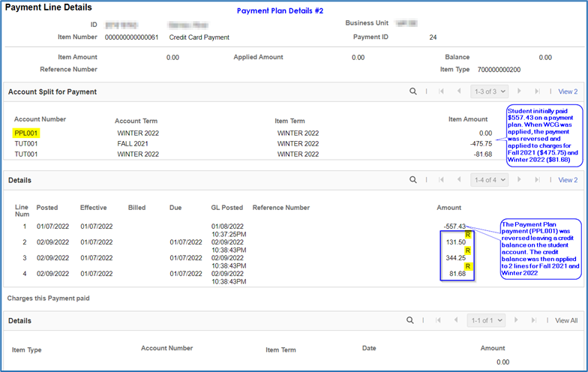Click Account Number column header in split grid
Viewport: 588px width, 372px height.
(40, 118)
